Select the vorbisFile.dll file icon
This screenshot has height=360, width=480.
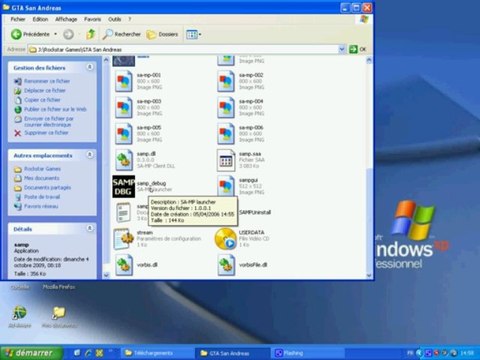pos(226,265)
